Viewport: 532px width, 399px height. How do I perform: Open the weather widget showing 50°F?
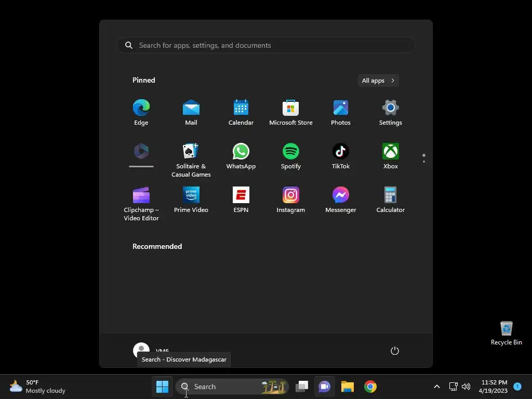pos(37,387)
